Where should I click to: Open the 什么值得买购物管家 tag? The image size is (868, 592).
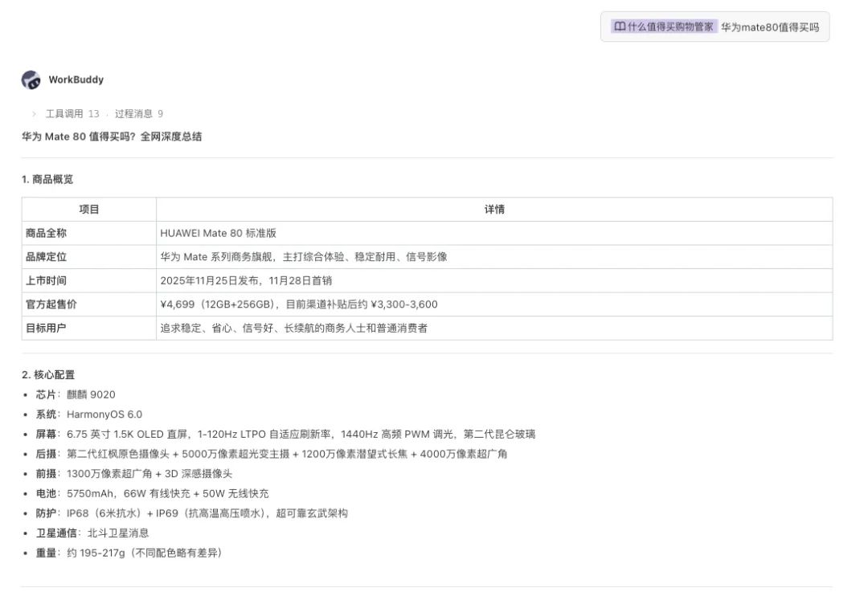pos(665,27)
